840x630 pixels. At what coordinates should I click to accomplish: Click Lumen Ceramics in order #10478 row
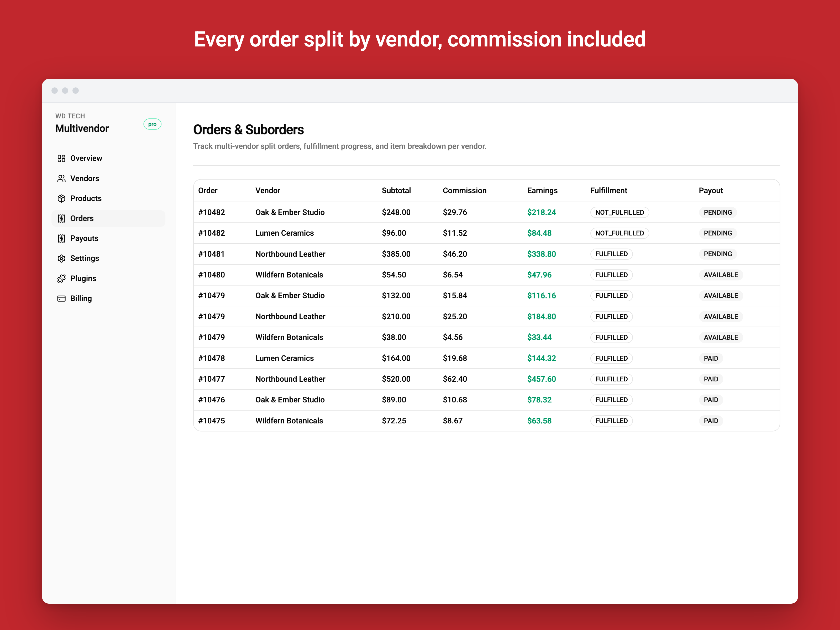[285, 359]
